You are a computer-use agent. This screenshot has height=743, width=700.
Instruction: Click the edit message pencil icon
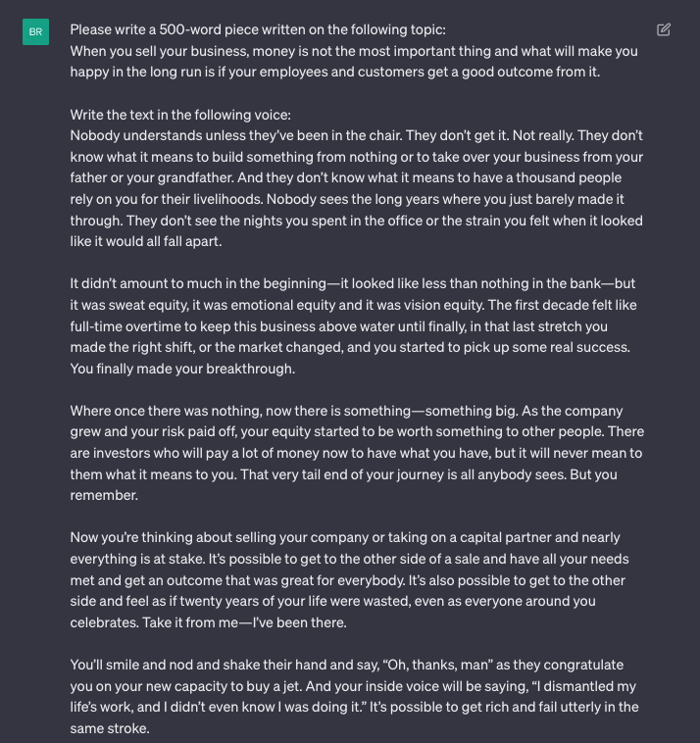[x=664, y=30]
